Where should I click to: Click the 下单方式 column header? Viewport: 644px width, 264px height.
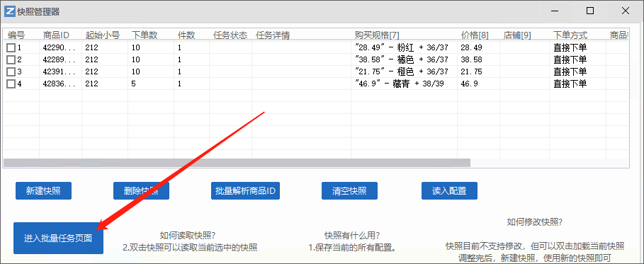pyautogui.click(x=570, y=35)
